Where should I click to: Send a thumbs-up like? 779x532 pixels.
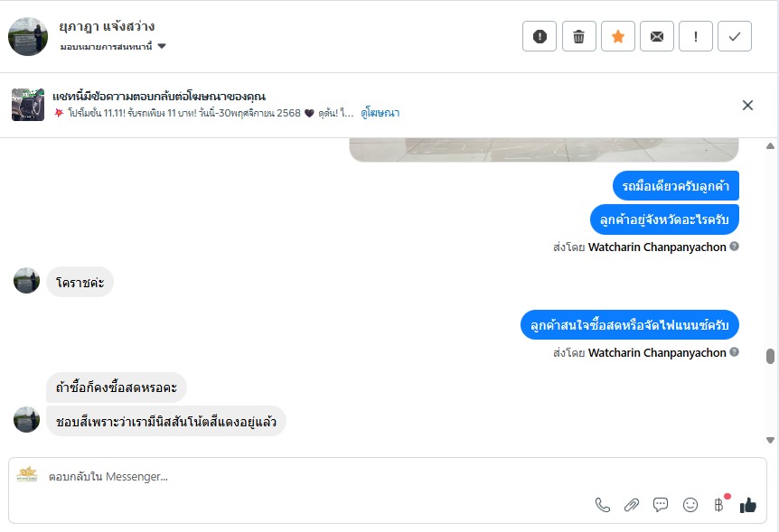click(748, 505)
